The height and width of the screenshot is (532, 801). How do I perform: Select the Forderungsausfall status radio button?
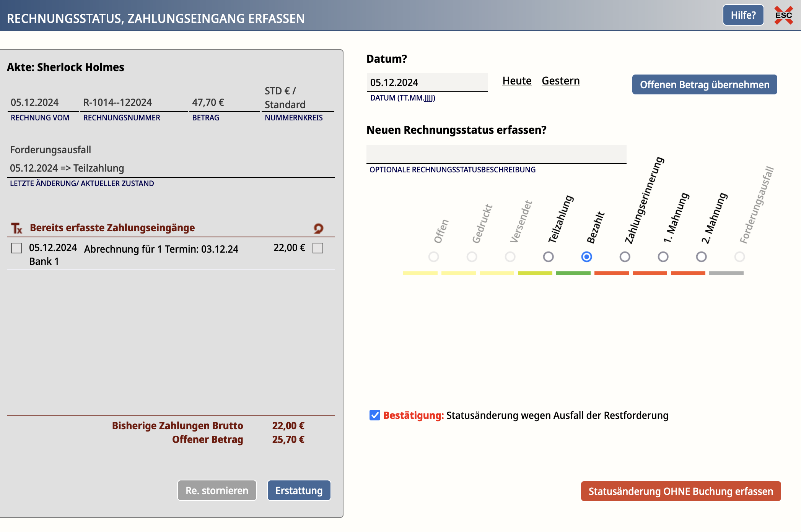739,257
